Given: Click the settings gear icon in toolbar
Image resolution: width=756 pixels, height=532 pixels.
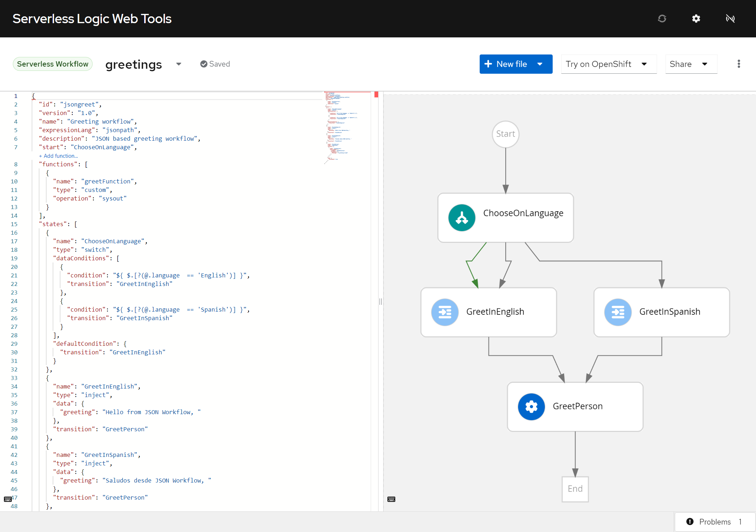Looking at the screenshot, I should coord(697,19).
